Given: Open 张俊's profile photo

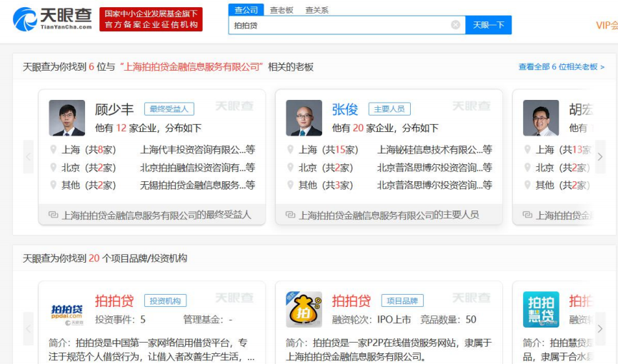Looking at the screenshot, I should pyautogui.click(x=304, y=118).
